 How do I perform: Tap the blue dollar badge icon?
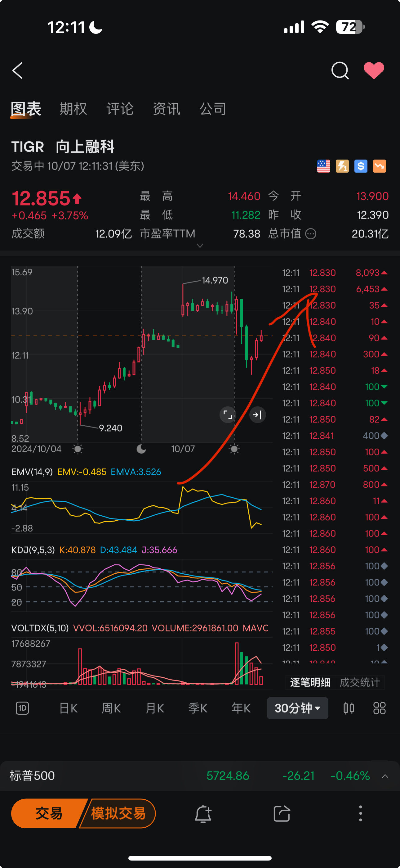point(361,166)
